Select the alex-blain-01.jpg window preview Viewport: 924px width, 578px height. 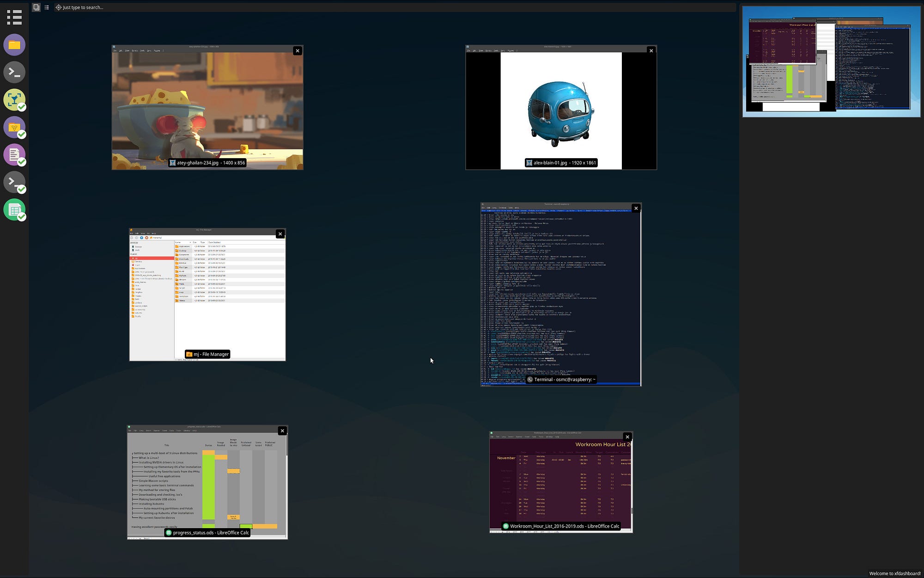(561, 108)
